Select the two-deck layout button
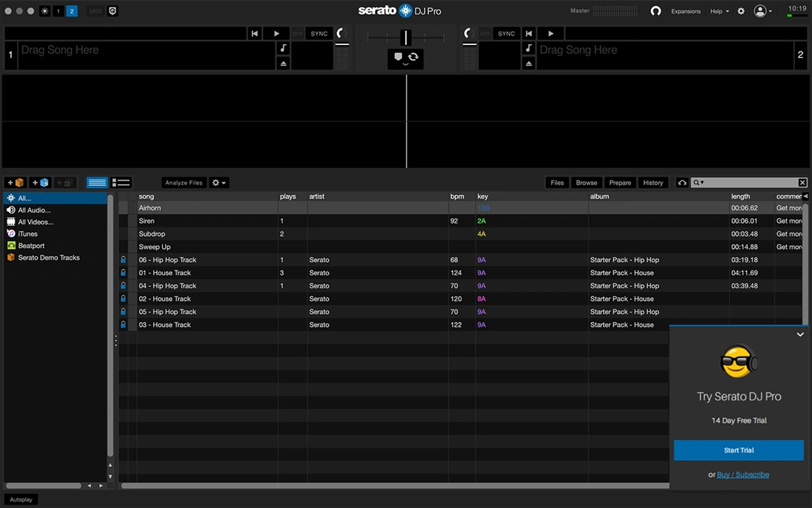Image resolution: width=812 pixels, height=508 pixels. [x=72, y=11]
